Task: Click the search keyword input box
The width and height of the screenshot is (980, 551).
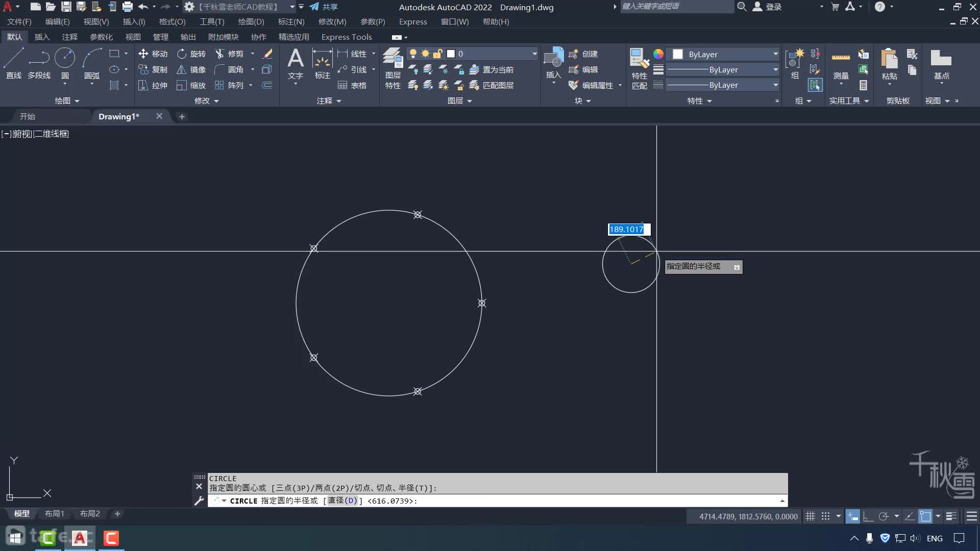Action: [676, 7]
